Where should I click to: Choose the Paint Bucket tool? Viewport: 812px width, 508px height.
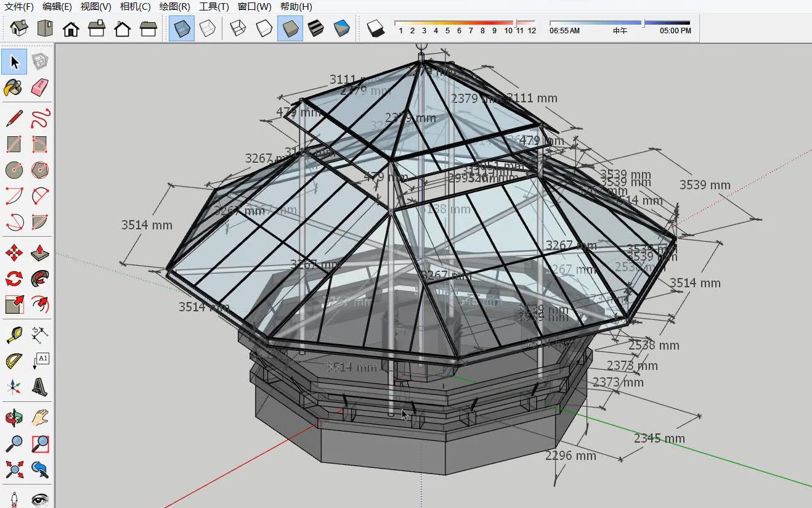[x=14, y=88]
